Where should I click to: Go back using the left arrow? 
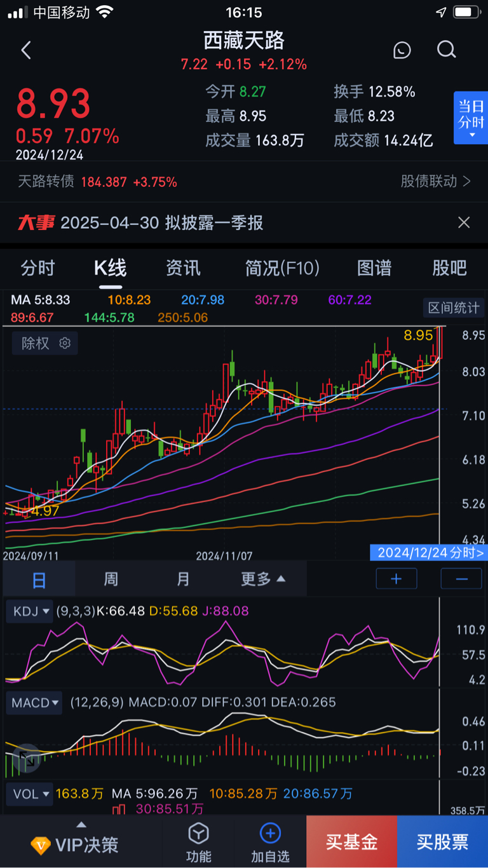click(x=26, y=50)
